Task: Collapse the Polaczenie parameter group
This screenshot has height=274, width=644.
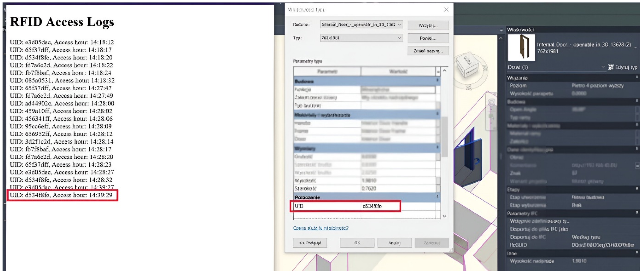Action: pyautogui.click(x=437, y=197)
